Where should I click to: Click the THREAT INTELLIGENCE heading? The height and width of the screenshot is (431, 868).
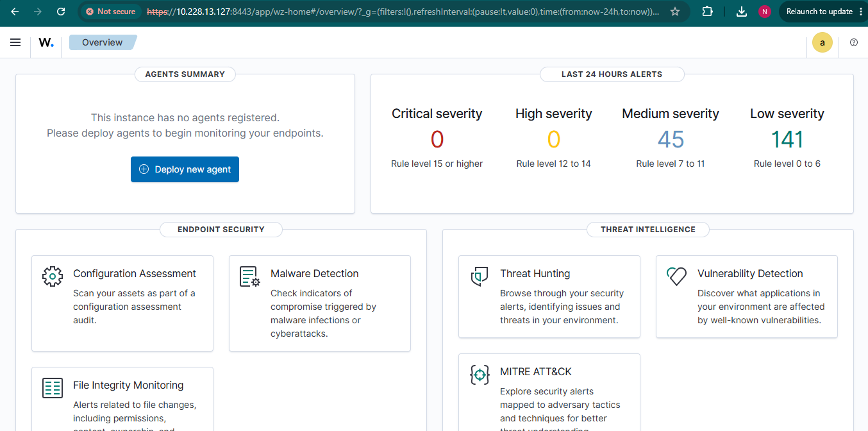pyautogui.click(x=648, y=230)
